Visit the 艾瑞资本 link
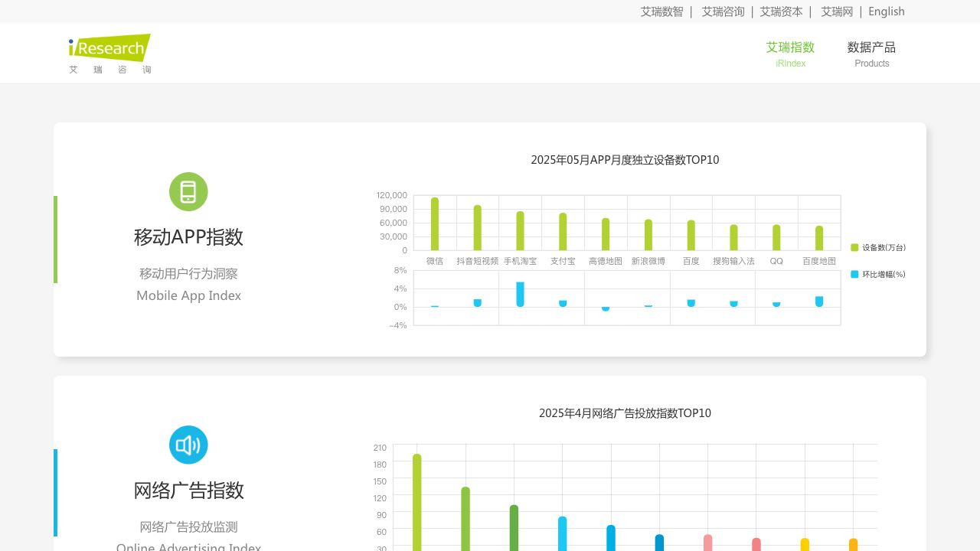Image resolution: width=980 pixels, height=551 pixels. (x=781, y=11)
